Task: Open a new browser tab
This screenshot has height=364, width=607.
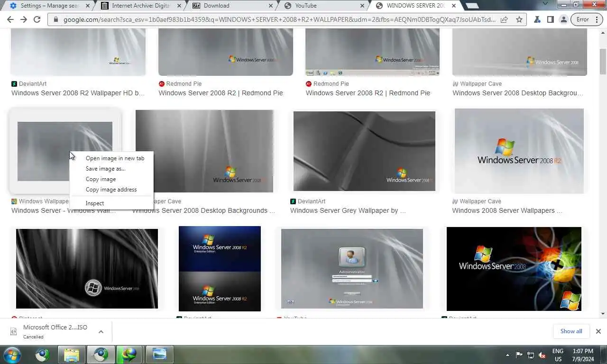Action: coord(472,6)
